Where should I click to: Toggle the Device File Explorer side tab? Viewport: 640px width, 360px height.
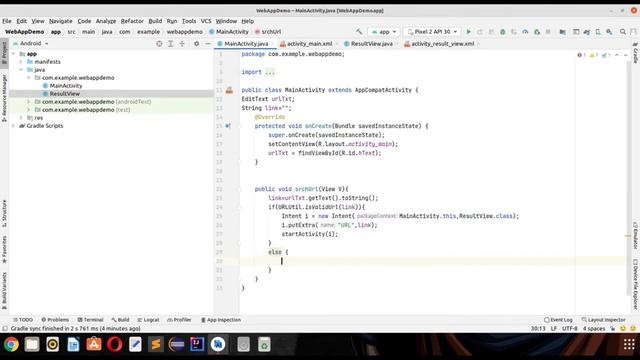pos(636,285)
